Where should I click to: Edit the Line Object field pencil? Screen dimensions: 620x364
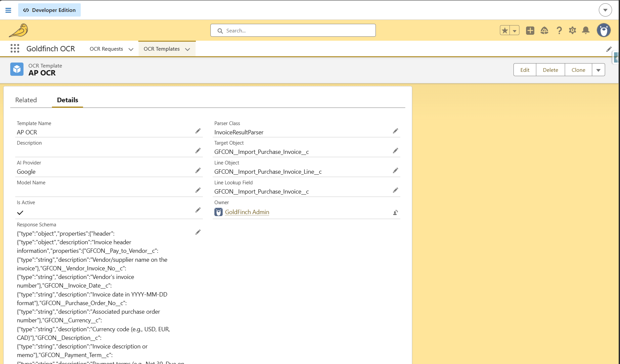pos(395,170)
